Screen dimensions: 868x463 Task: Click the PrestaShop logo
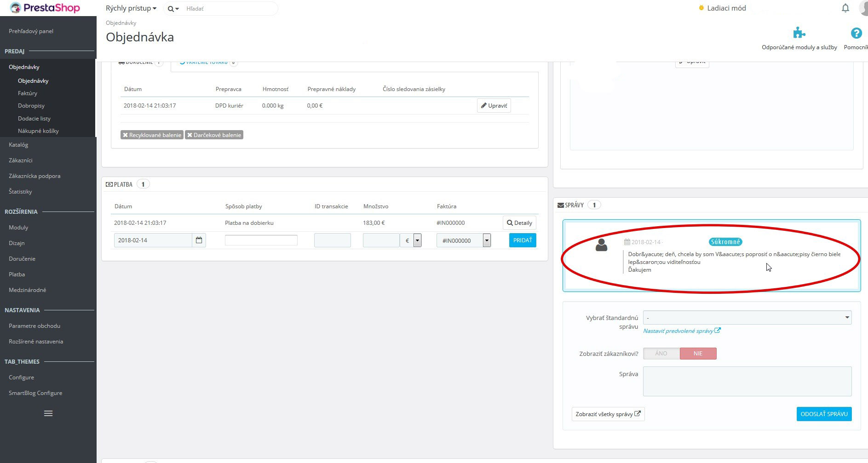click(45, 8)
